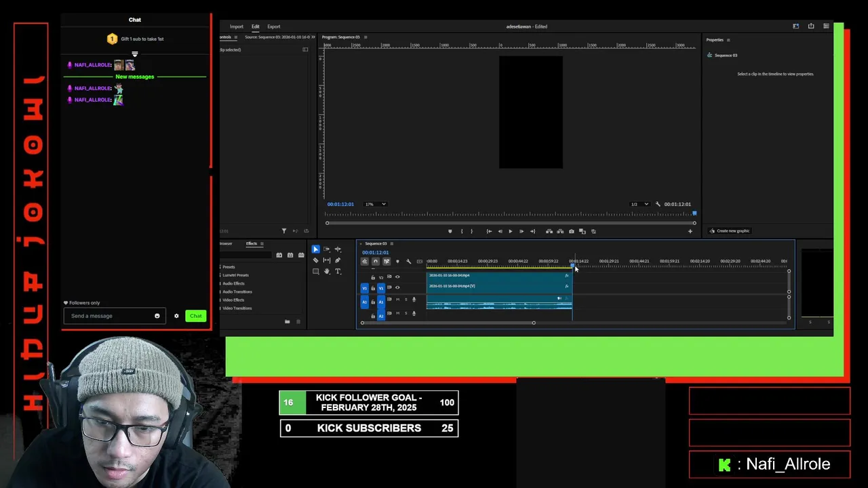
Task: Toggle V1 source patching button
Action: pyautogui.click(x=364, y=288)
